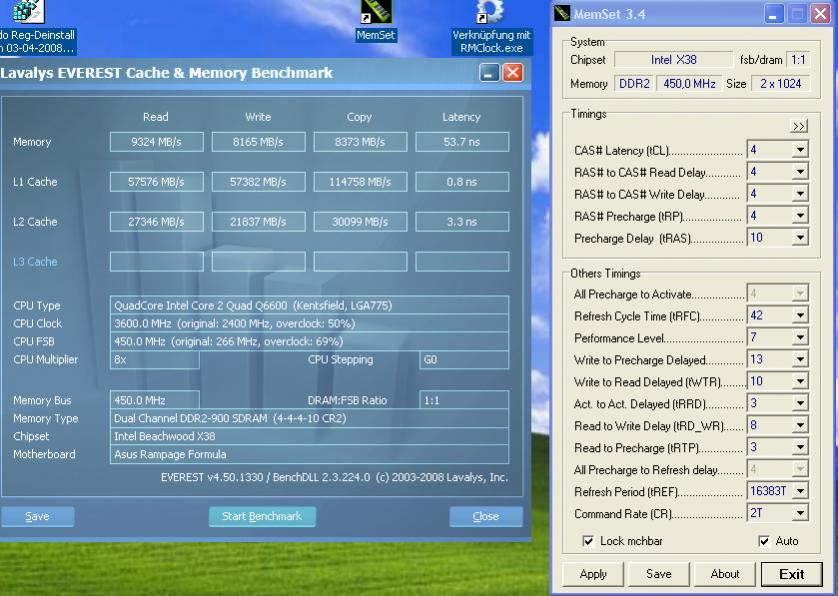This screenshot has height=596, width=838.
Task: Expand the Timings panel with >> button
Action: click(799, 126)
